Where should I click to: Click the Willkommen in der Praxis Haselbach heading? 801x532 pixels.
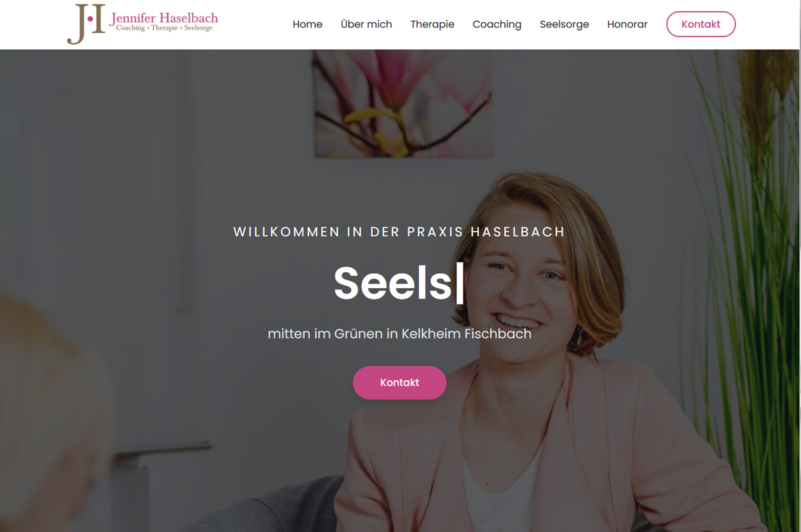click(399, 232)
